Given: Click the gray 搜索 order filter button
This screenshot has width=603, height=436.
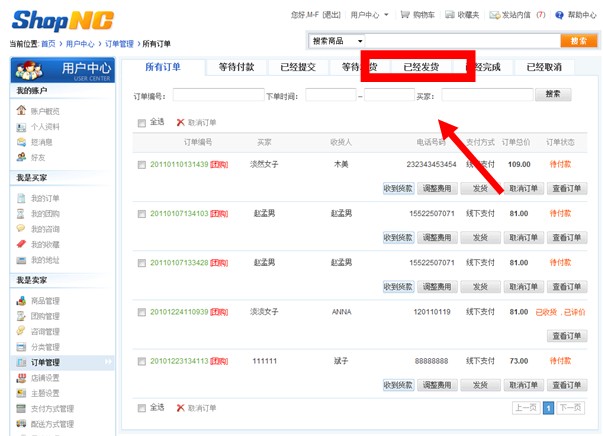Looking at the screenshot, I should click(553, 94).
